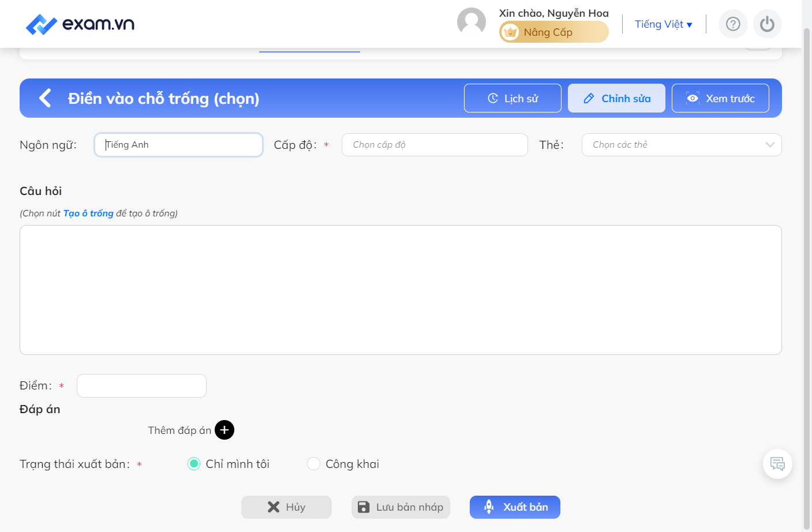This screenshot has height=532, width=812.
Task: Open the Lịch sử history button
Action: pos(512,98)
